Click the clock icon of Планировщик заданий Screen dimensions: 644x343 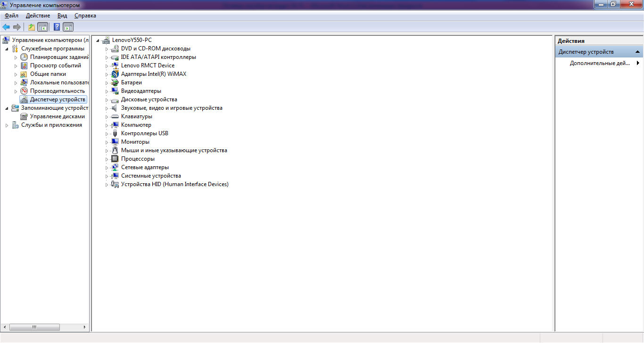24,57
